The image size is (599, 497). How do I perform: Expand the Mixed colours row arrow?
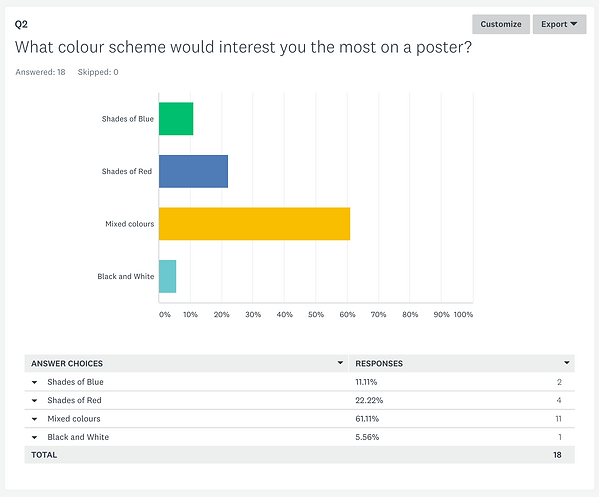pos(34,419)
